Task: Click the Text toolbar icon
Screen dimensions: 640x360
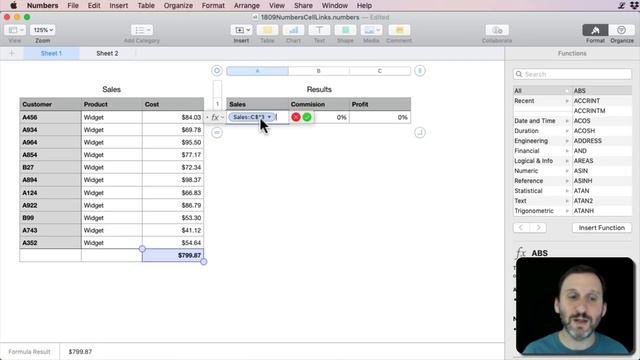Action: 319,30
